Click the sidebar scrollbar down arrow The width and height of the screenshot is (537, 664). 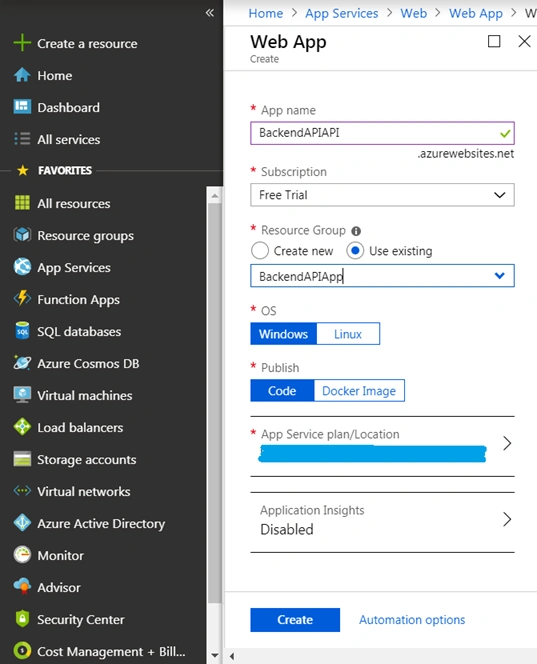215,655
